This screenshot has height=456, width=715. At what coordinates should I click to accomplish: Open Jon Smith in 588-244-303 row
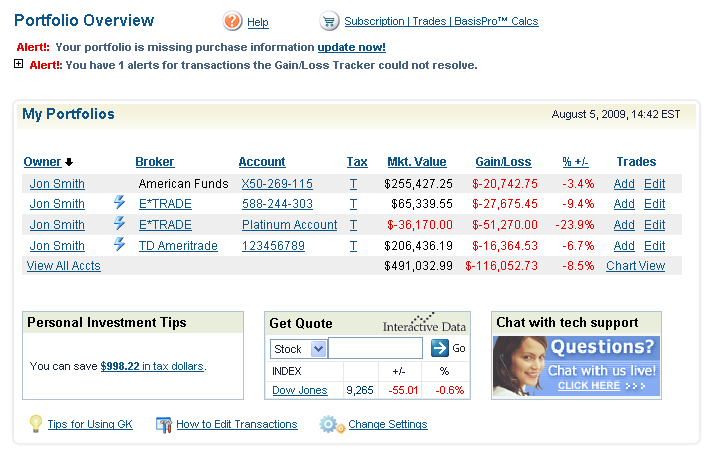pos(57,204)
